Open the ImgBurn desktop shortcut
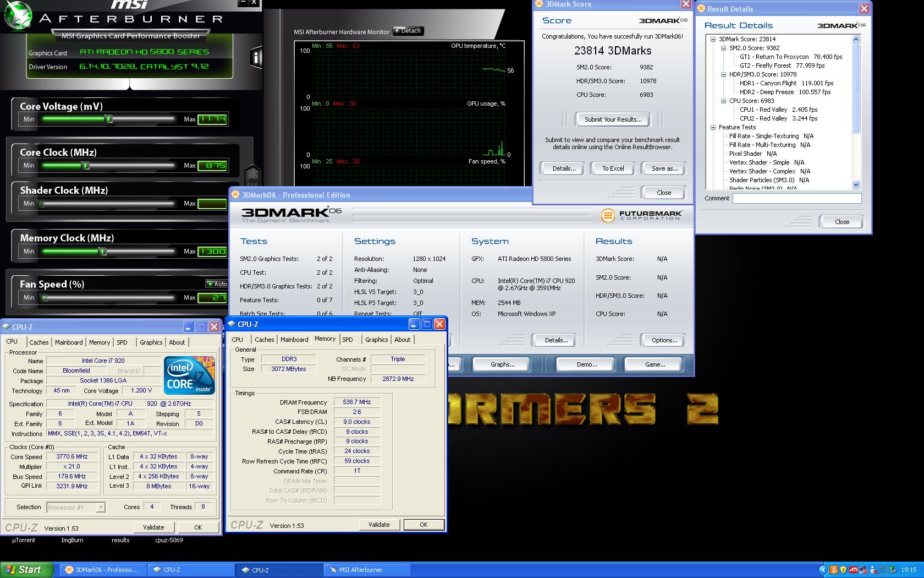The height and width of the screenshot is (578, 924). (72, 540)
